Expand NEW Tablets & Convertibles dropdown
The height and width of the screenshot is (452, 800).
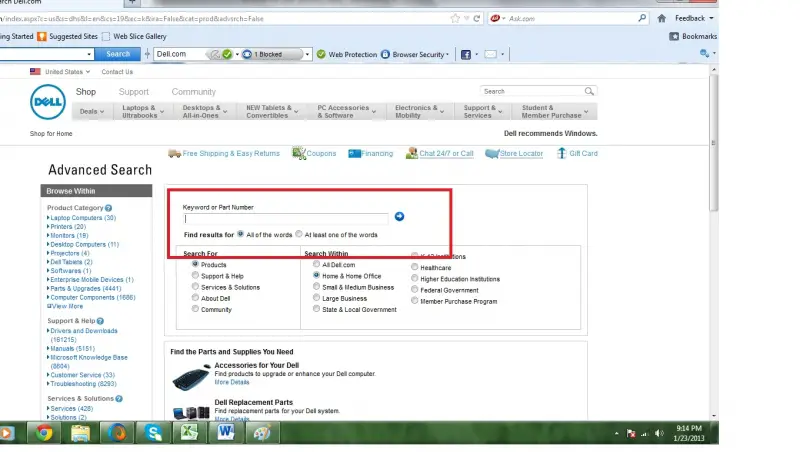[x=272, y=112]
